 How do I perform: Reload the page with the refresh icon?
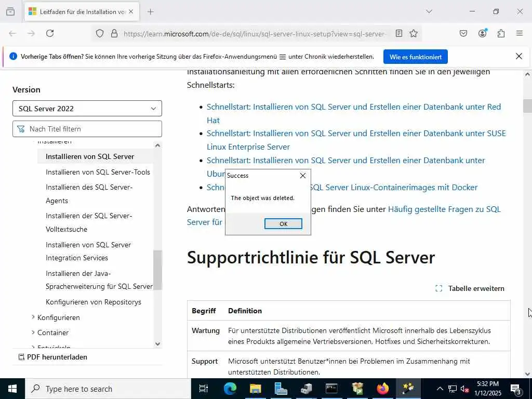coord(50,33)
